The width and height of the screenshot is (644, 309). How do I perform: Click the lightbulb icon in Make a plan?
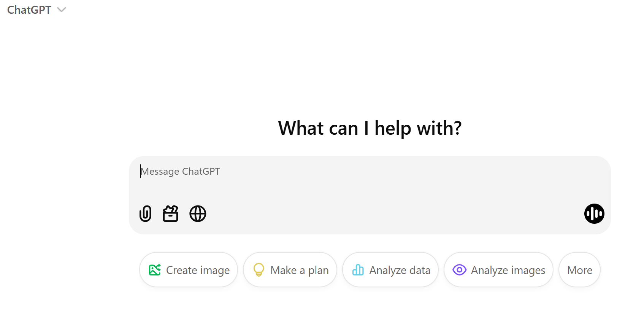259,269
